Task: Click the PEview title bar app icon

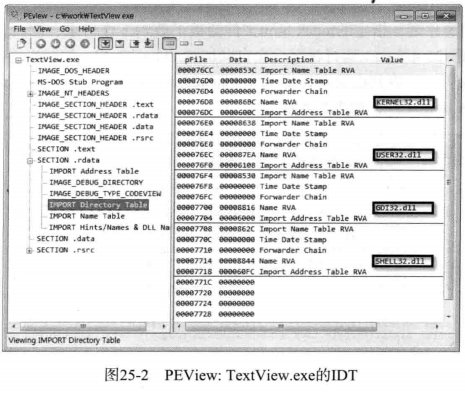Action: coord(15,15)
